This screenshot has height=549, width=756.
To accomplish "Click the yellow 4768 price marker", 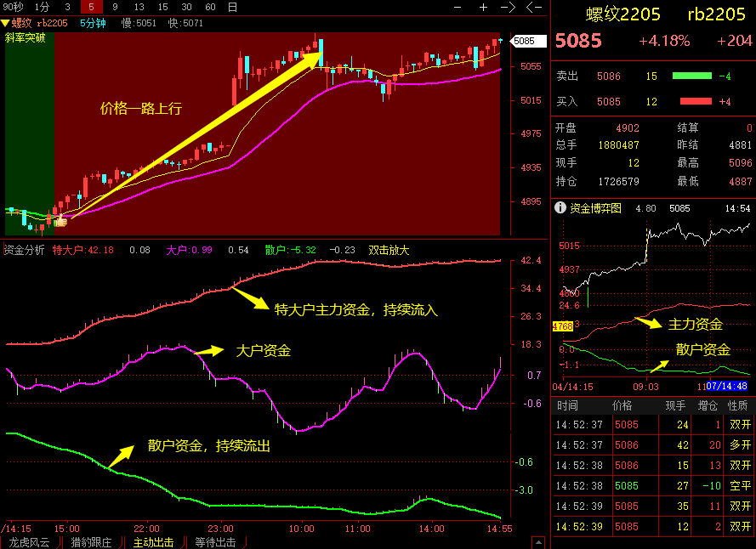I will [563, 326].
